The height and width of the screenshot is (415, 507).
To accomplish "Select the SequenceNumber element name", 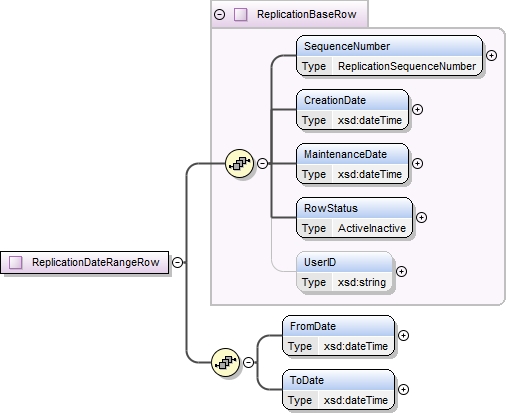I will (347, 46).
